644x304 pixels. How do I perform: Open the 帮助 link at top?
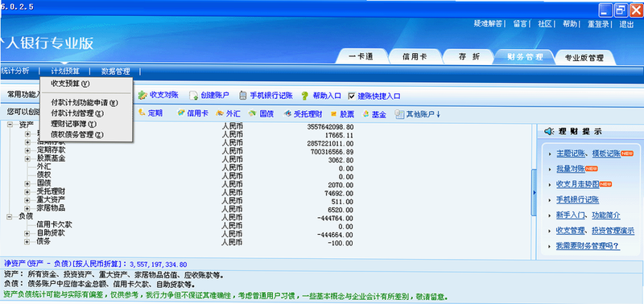[x=570, y=24]
